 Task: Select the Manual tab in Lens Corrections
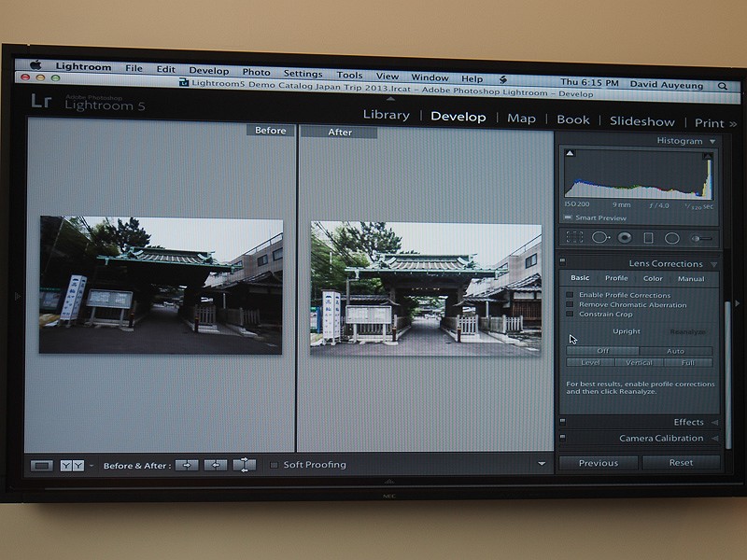[x=691, y=279]
